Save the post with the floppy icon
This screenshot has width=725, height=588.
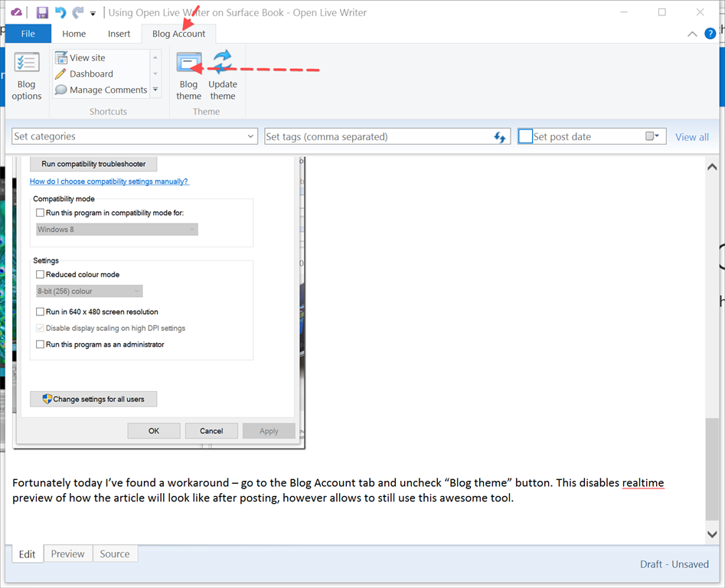(42, 12)
